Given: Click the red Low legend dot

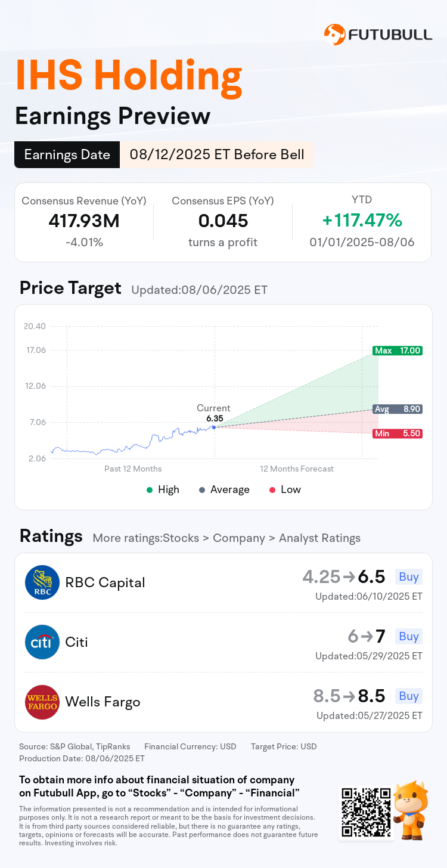Looking at the screenshot, I should pyautogui.click(x=272, y=489).
